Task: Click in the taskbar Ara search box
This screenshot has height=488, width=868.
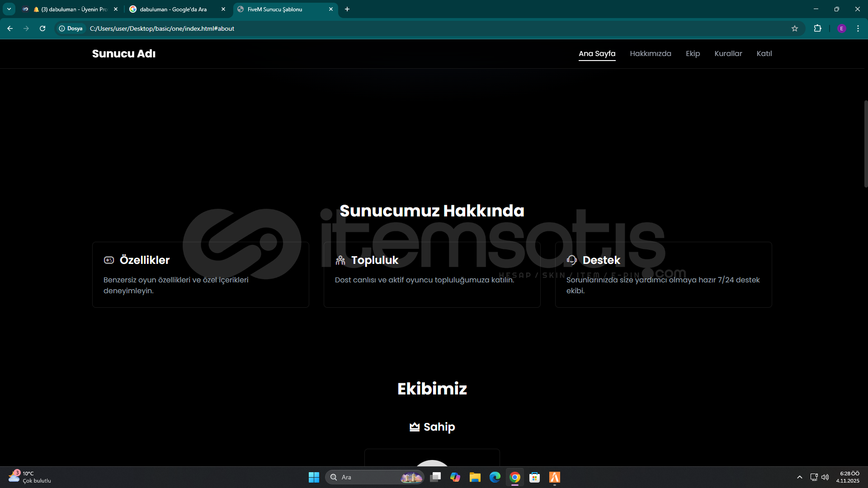Action: click(x=366, y=477)
